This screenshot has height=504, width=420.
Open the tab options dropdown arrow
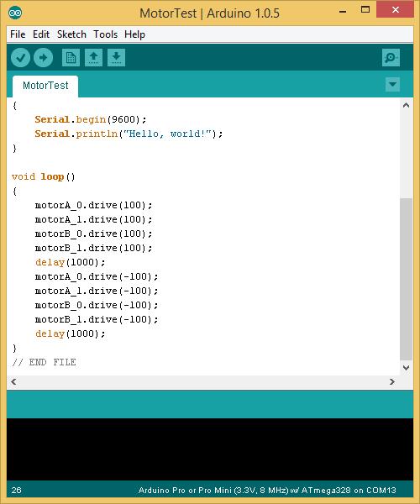tap(392, 85)
